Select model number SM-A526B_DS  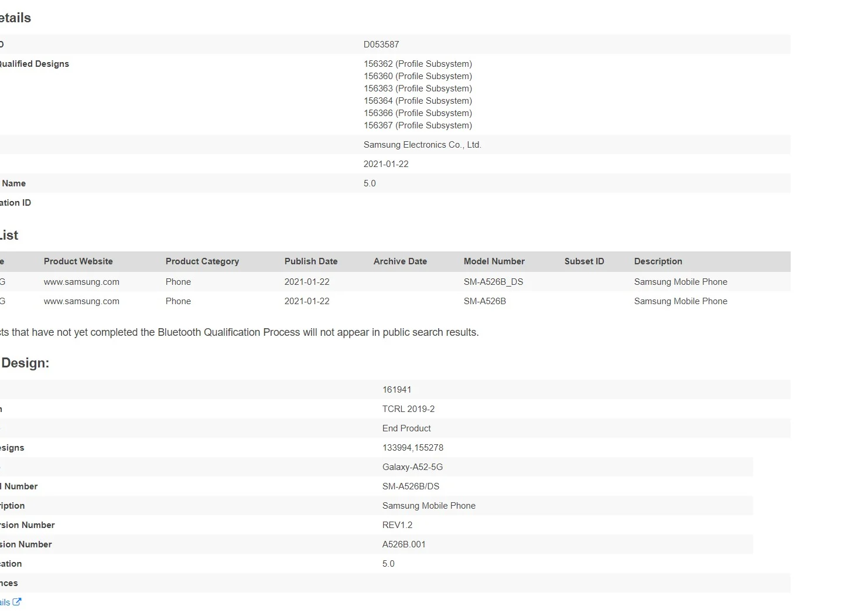tap(494, 282)
